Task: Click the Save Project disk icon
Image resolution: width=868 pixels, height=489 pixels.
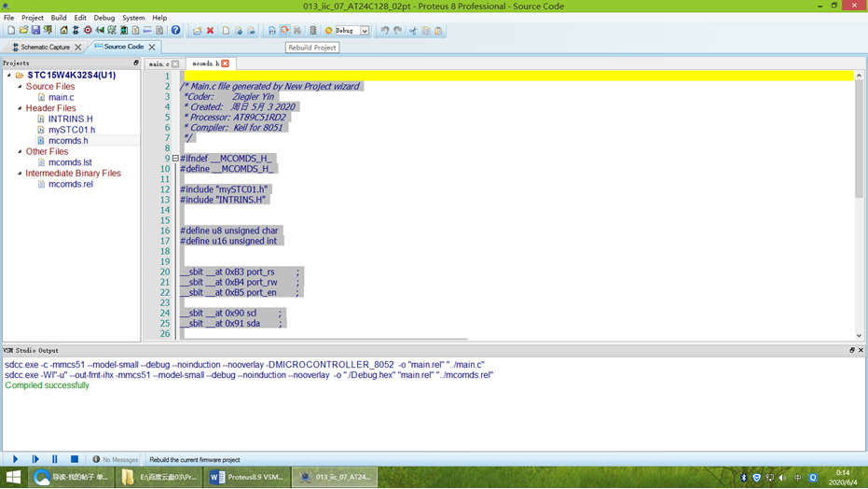Action: [x=35, y=31]
